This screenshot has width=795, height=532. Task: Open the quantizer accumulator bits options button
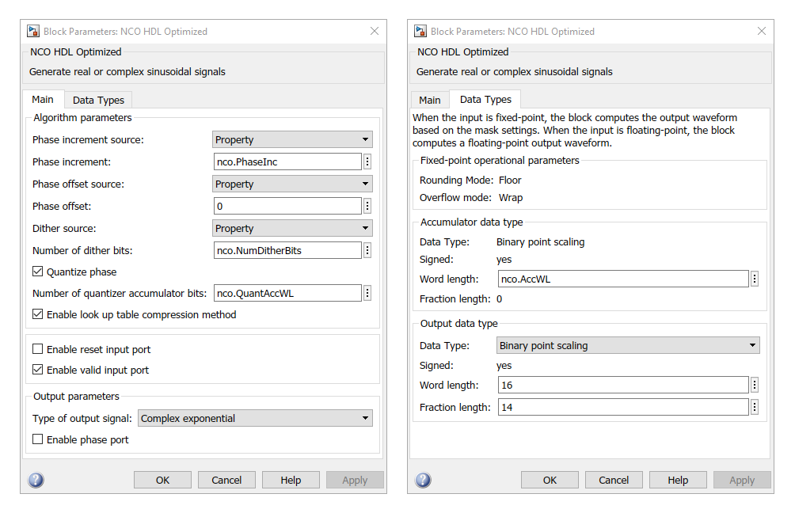pos(367,293)
